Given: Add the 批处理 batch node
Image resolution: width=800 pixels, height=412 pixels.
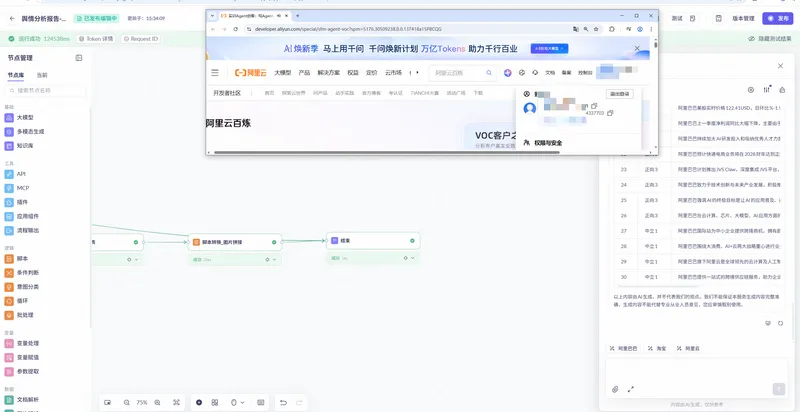Looking at the screenshot, I should coord(25,315).
